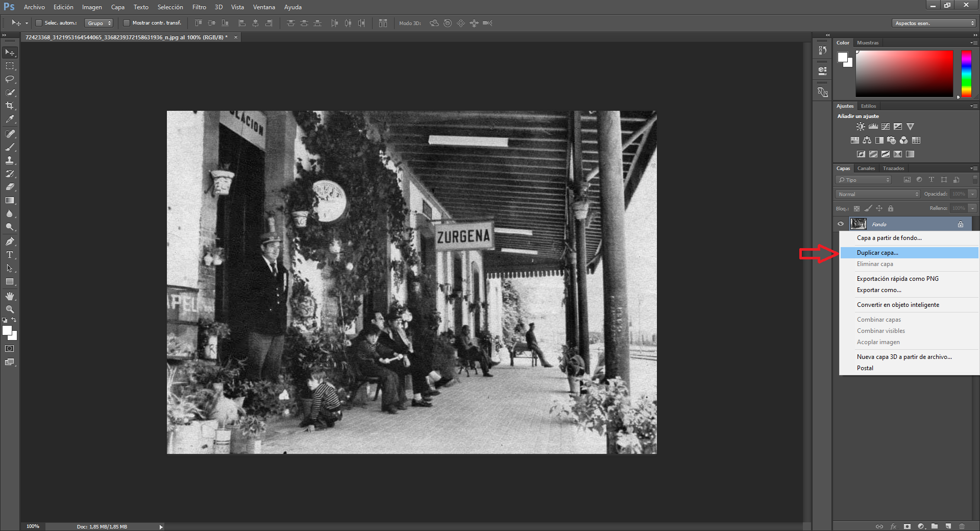The image size is (980, 531).
Task: Tick the Mostrar contr. transf. checkbox
Action: pyautogui.click(x=127, y=23)
